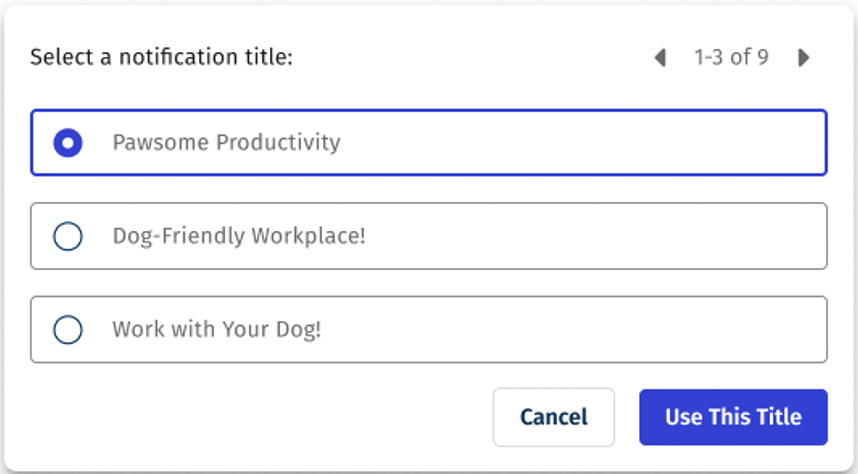Click the 1-3 of 9 page indicator
Viewport: 858px width, 474px height.
click(732, 57)
